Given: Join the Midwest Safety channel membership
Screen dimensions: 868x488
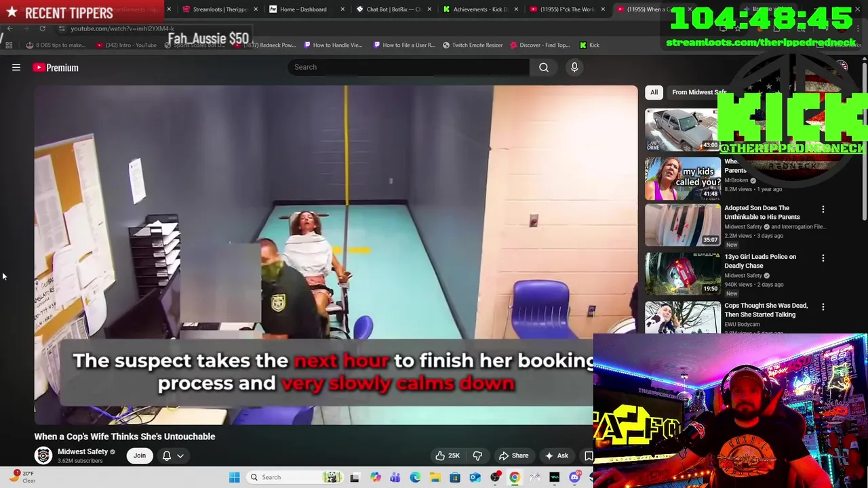Looking at the screenshot, I should [140, 455].
